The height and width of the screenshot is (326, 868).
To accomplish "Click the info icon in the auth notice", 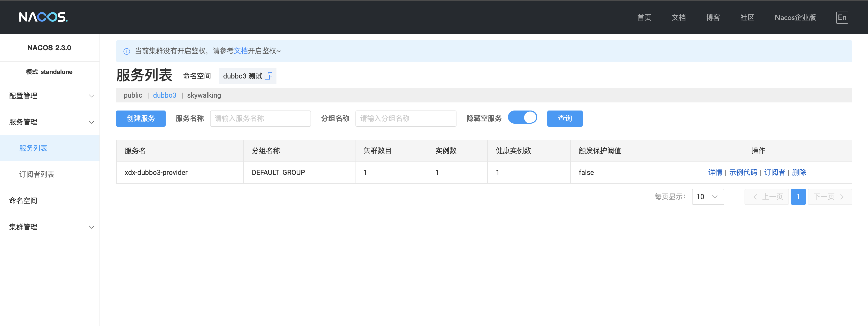I will pyautogui.click(x=127, y=51).
